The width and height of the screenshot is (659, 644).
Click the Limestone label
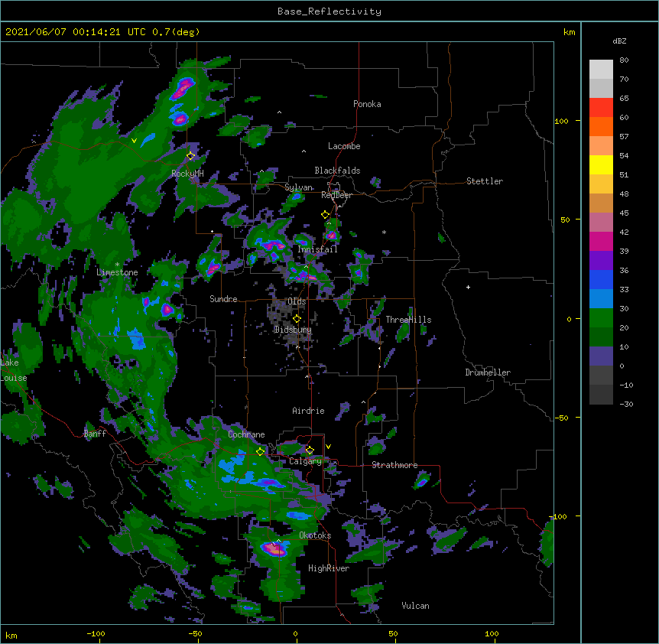[117, 272]
